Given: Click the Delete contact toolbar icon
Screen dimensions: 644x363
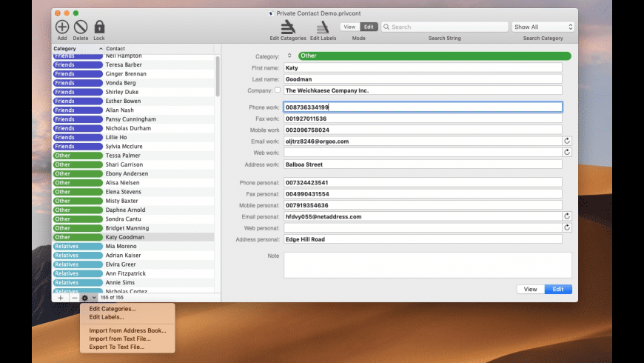Looking at the screenshot, I should click(81, 27).
